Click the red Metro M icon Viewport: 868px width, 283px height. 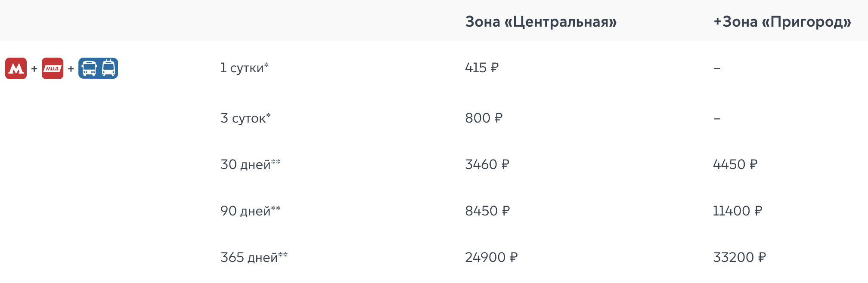pyautogui.click(x=16, y=68)
